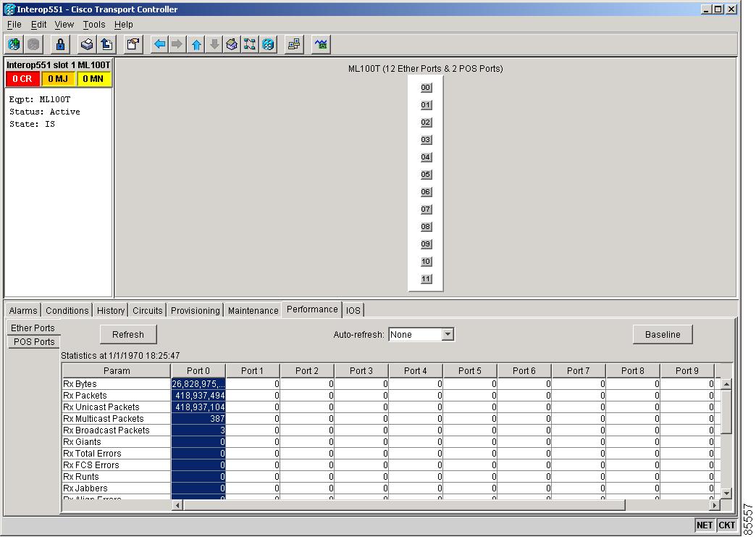Select the POS Ports subtab

pyautogui.click(x=34, y=341)
